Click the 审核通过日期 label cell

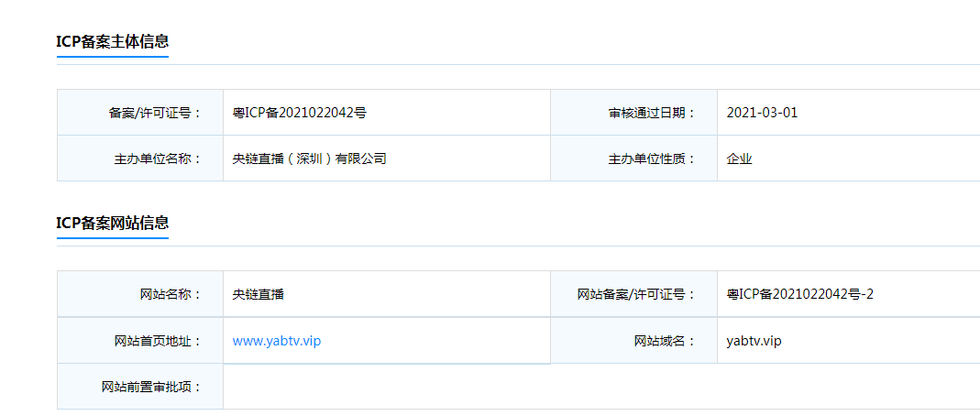633,113
